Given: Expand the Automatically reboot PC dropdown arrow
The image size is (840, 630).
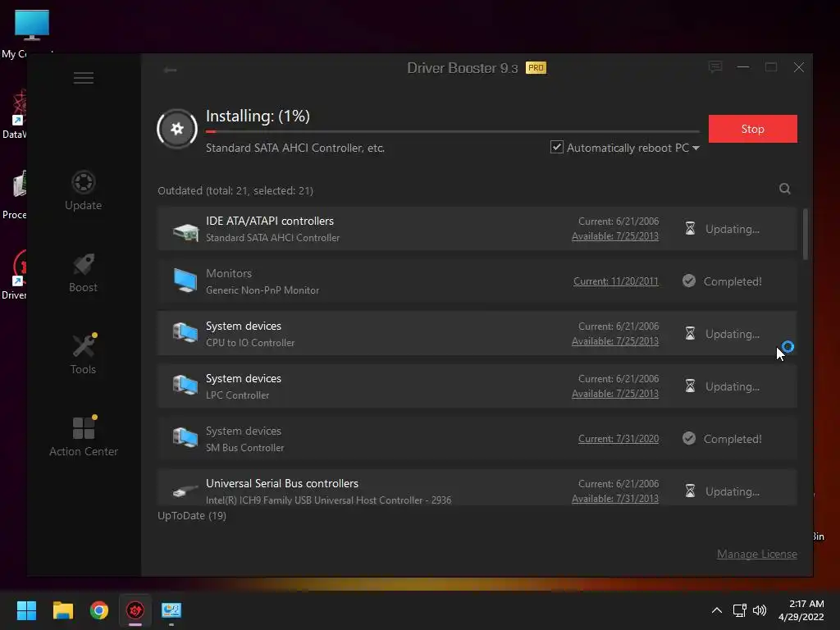Looking at the screenshot, I should click(696, 148).
